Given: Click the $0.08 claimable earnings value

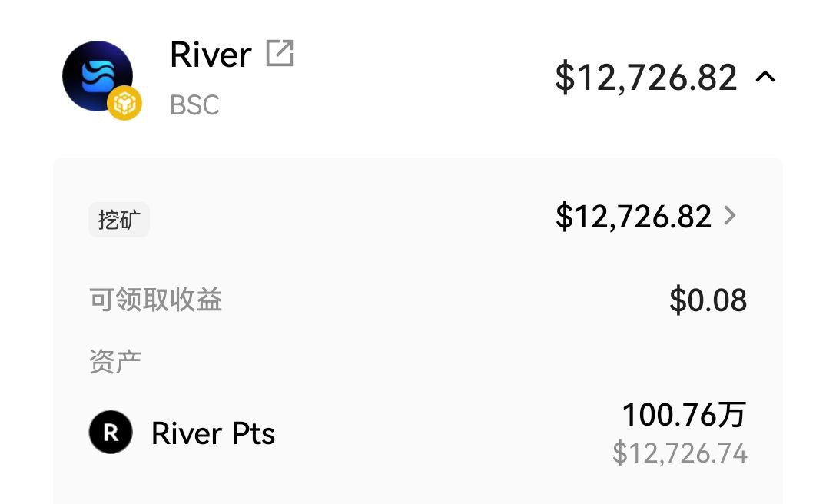Looking at the screenshot, I should [x=708, y=300].
